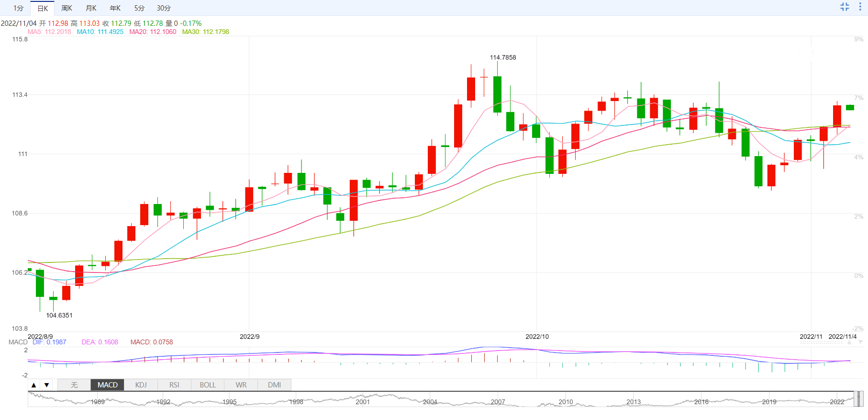Screen dimensions: 868x420
Task: Switch to the 30分 timeframe tab
Action: pyautogui.click(x=164, y=8)
